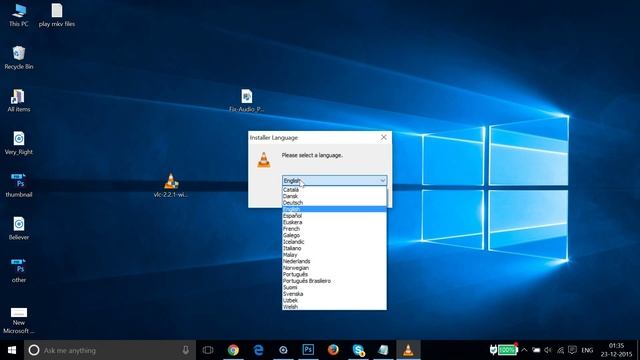
Task: Open the network status tray icon
Action: [560, 350]
